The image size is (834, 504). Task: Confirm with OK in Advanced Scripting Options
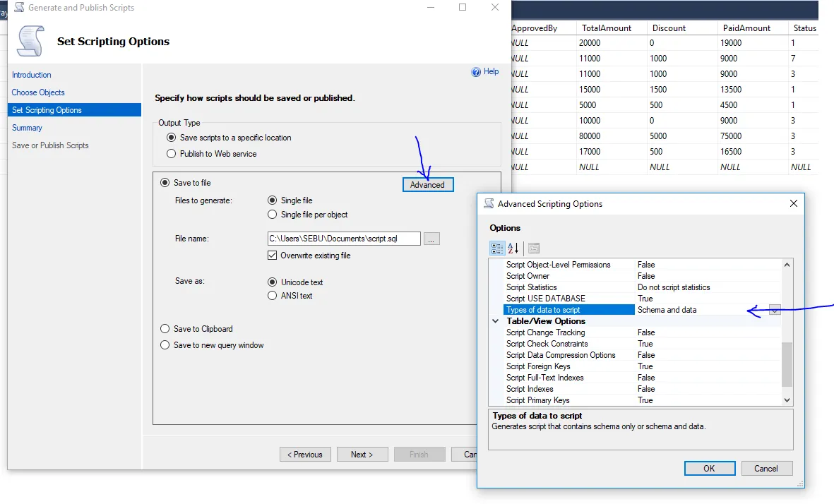click(x=710, y=469)
